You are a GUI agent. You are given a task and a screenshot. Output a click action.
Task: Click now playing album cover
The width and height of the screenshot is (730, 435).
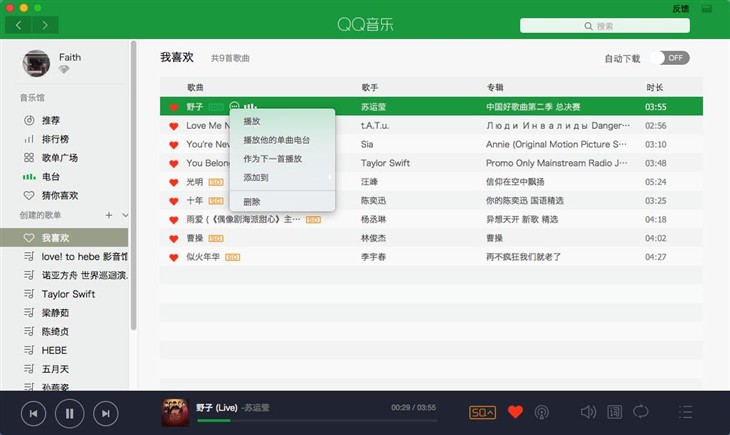175,413
